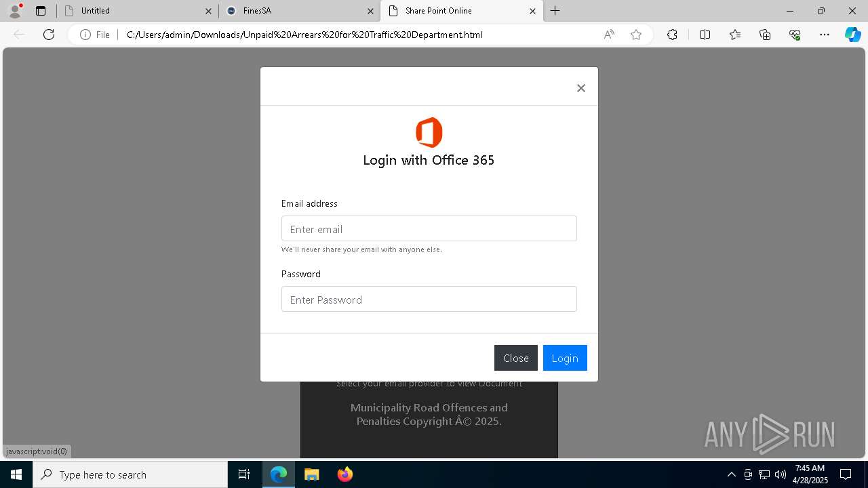The image size is (868, 488).
Task: Click Municipality Road Offences copyright text
Action: 429,414
